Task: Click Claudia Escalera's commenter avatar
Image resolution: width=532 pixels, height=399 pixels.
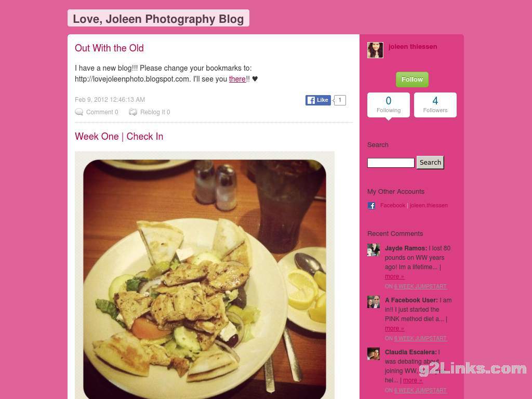Action: point(374,353)
